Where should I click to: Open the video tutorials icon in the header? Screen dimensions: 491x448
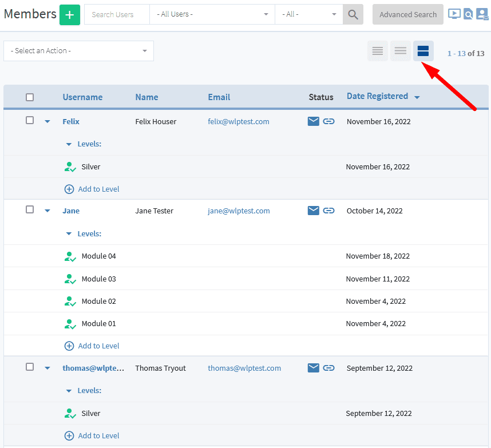point(454,14)
